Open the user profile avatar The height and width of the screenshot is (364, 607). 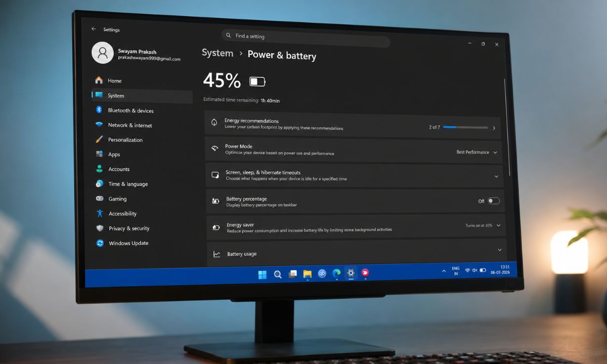click(102, 53)
